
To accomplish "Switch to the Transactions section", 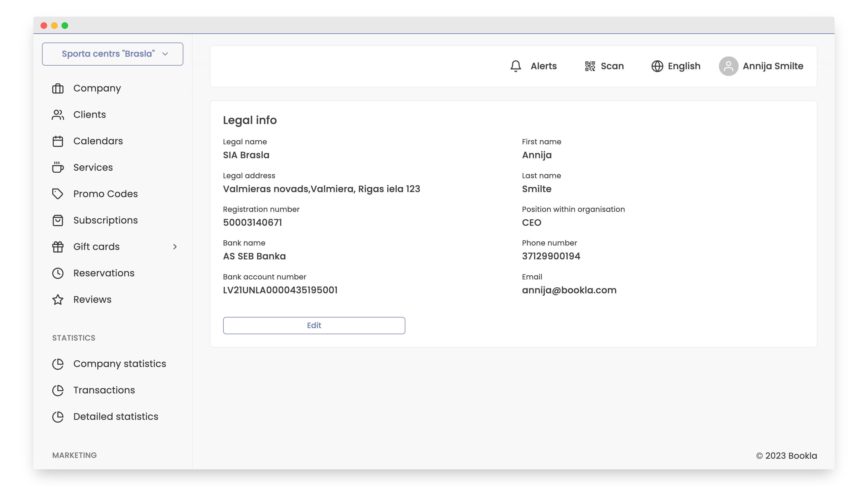I will [103, 390].
